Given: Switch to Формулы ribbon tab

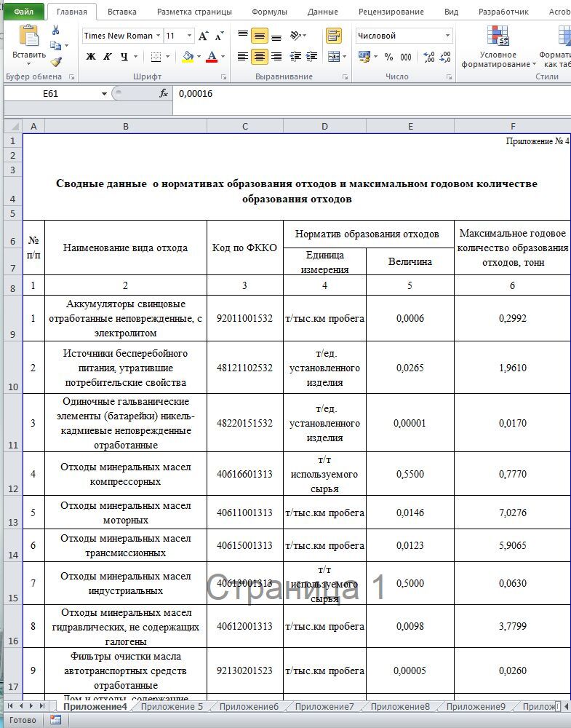Looking at the screenshot, I should click(269, 12).
